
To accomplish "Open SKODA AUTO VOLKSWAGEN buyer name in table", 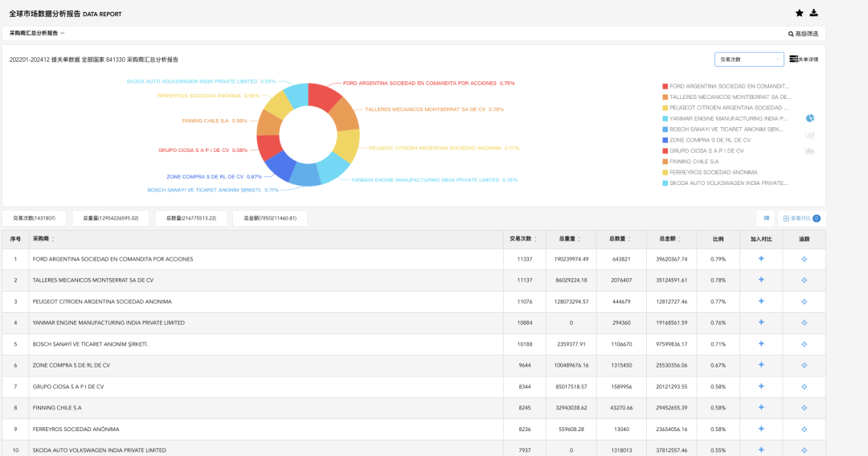I will pos(99,450).
